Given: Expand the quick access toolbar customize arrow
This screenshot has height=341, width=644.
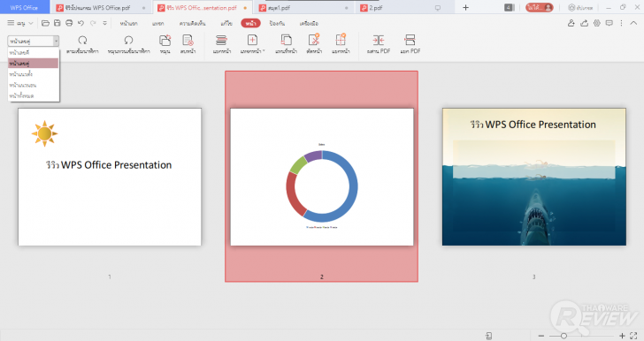Looking at the screenshot, I should (x=104, y=23).
